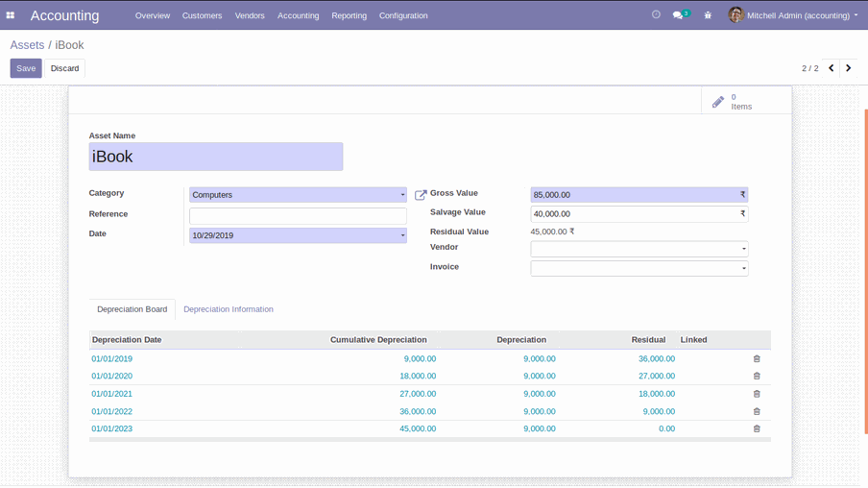The width and height of the screenshot is (868, 488).
Task: Edit the Gross Value field
Action: pos(639,195)
